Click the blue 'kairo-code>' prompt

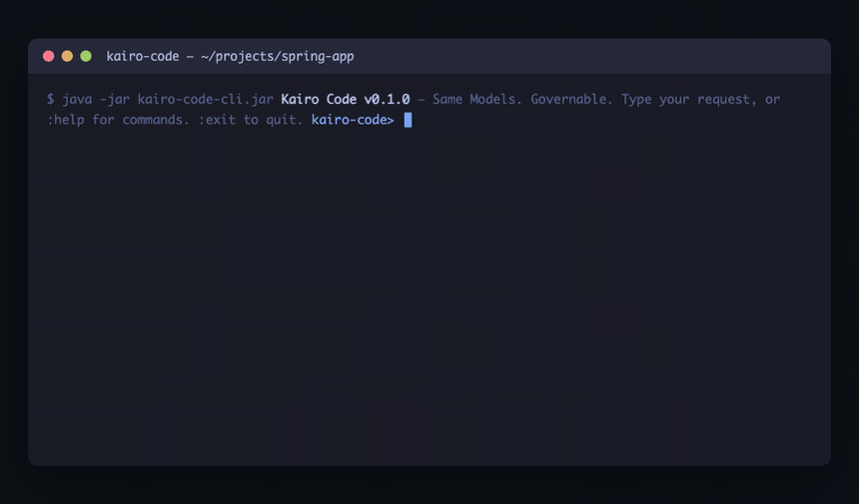[x=353, y=120]
